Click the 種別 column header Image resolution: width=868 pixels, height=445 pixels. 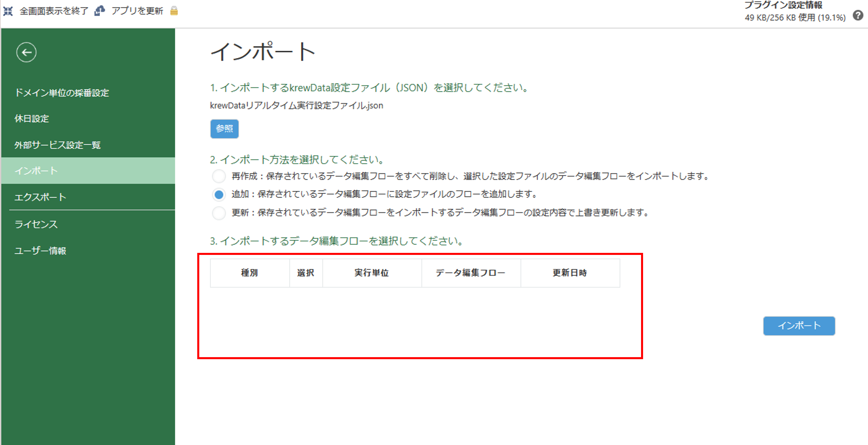tap(250, 273)
